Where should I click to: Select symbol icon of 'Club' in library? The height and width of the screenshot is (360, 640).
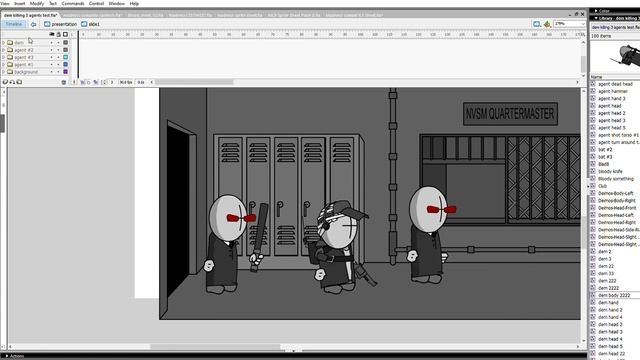pos(593,186)
